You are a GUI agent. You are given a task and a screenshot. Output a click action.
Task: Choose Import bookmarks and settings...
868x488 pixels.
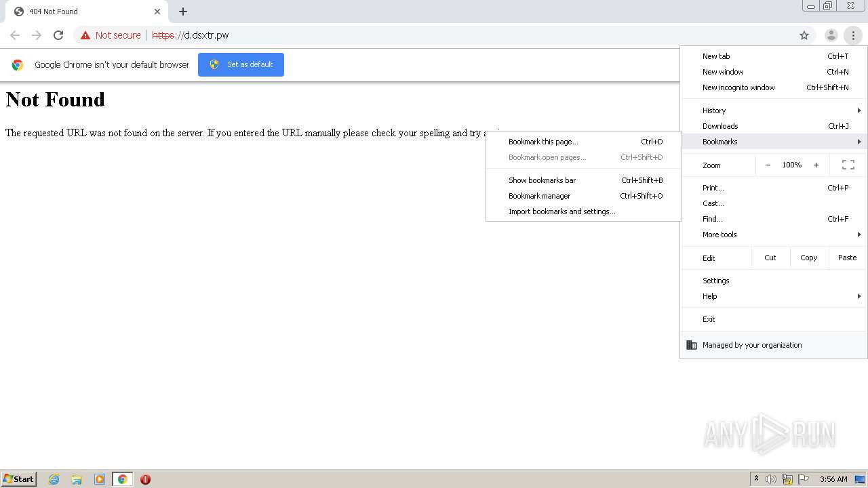pyautogui.click(x=583, y=211)
